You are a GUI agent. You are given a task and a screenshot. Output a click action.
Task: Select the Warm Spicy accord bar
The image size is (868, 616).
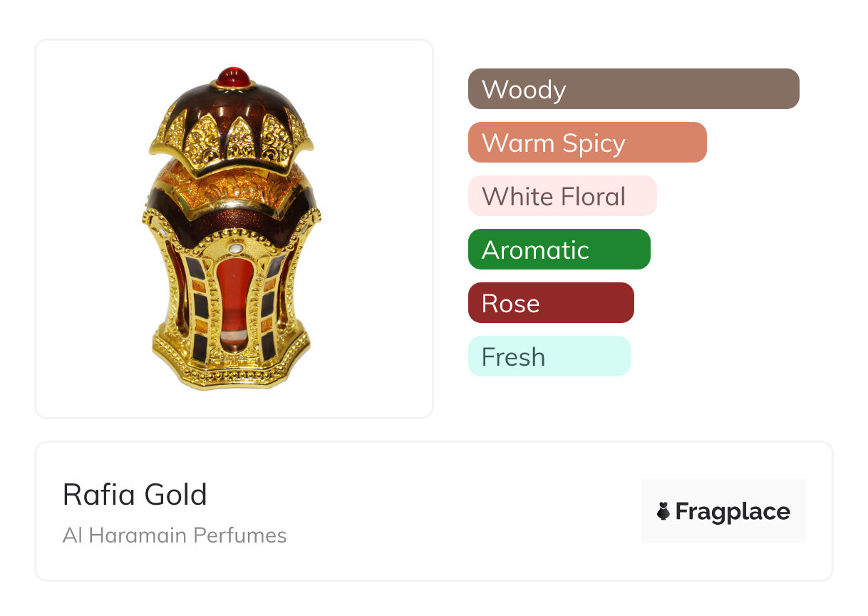(587, 143)
